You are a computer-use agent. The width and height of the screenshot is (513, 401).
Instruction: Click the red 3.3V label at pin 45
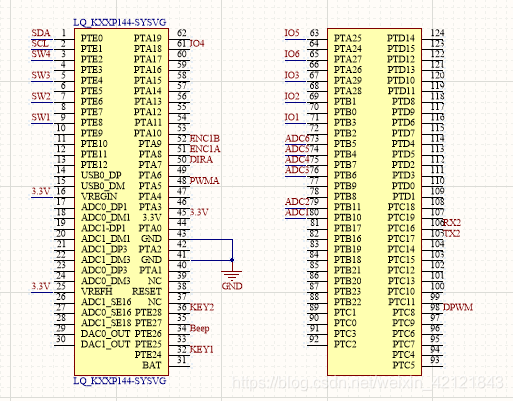[x=199, y=212]
